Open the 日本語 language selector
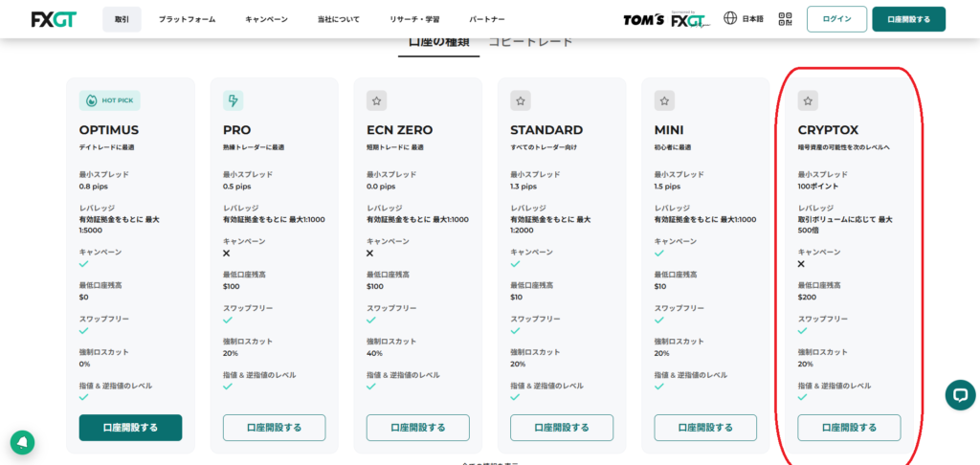The image size is (980, 465). 752,19
